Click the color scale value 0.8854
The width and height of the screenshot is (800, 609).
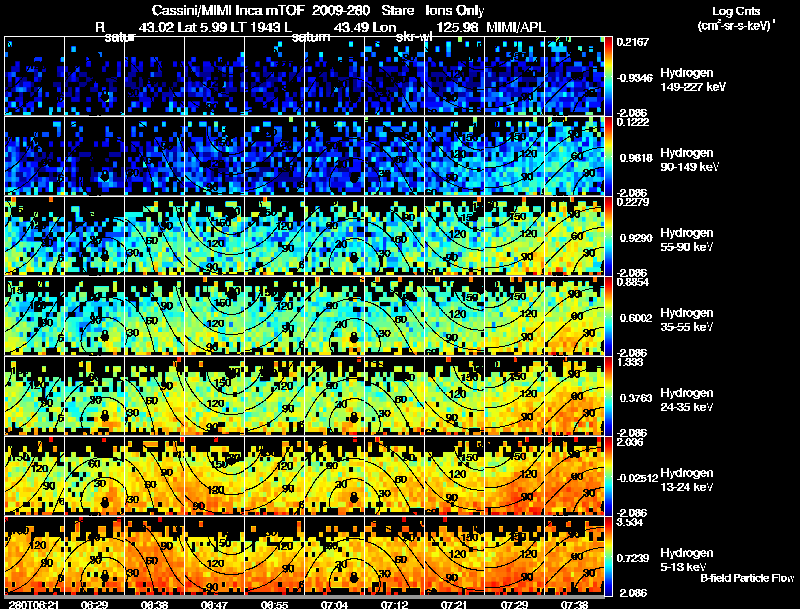(x=633, y=282)
